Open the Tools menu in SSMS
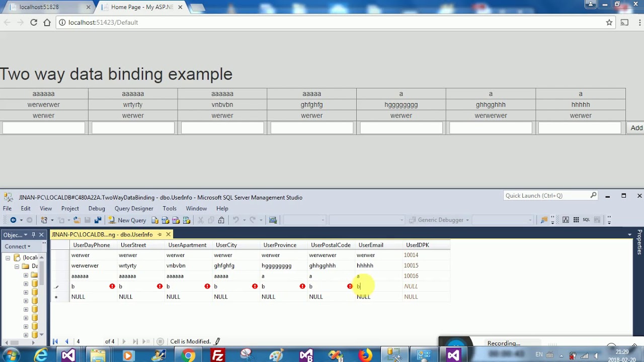The image size is (644, 362). click(x=170, y=208)
